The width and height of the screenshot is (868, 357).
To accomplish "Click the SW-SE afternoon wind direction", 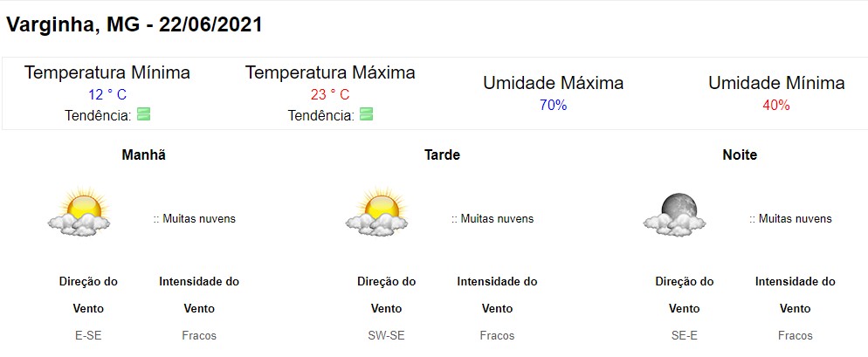I will pos(386,335).
